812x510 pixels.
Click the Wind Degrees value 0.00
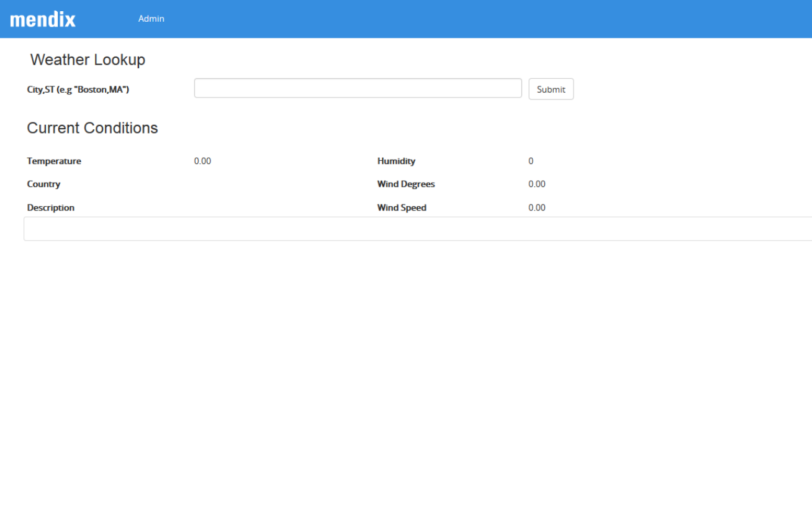537,184
